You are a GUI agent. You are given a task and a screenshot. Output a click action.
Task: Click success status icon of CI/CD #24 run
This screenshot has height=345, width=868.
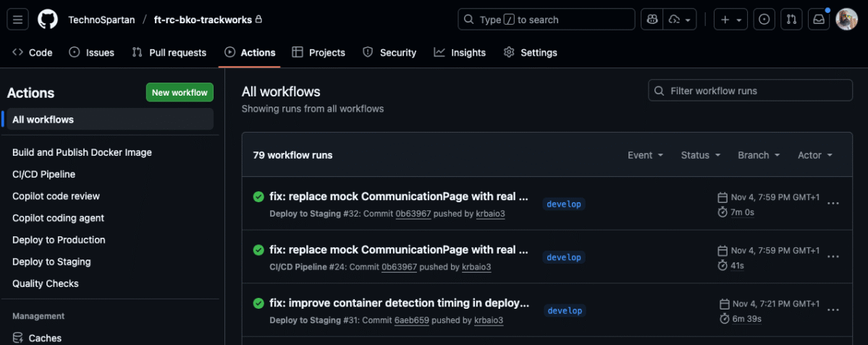click(258, 249)
